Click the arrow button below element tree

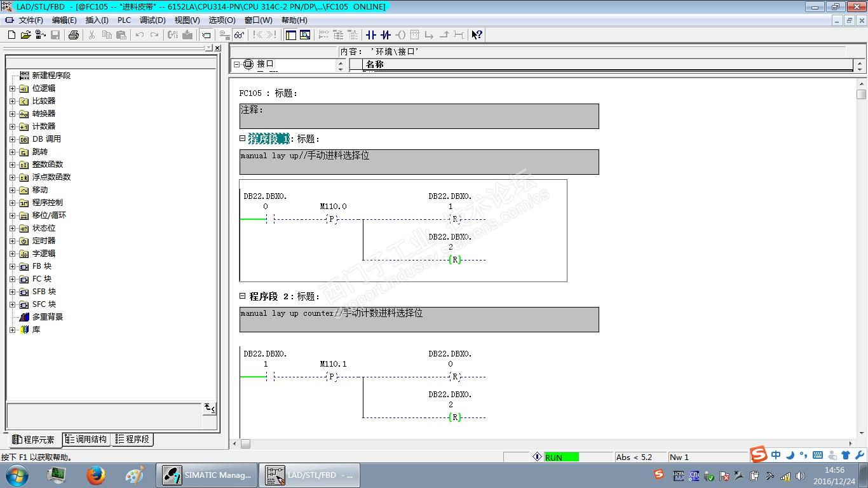(209, 409)
